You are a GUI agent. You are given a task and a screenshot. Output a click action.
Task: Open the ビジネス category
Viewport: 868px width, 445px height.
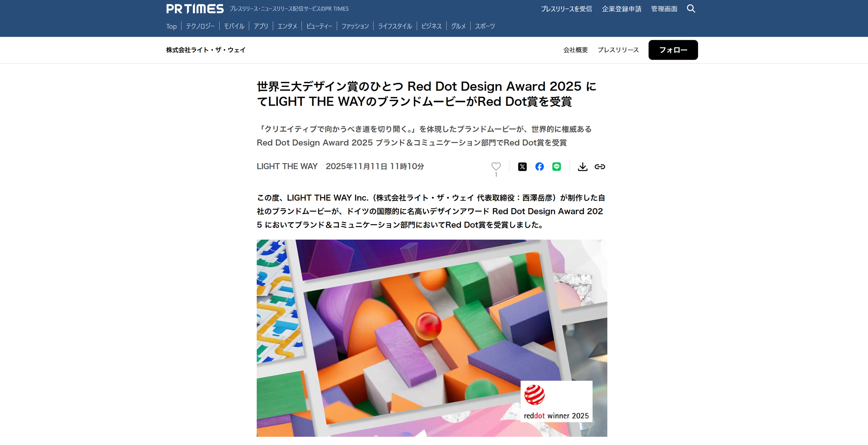[431, 26]
